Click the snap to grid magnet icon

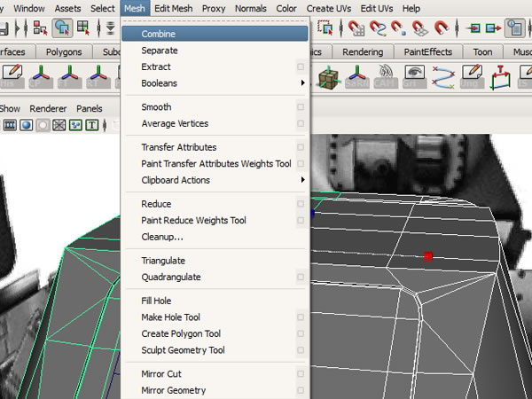(356, 28)
